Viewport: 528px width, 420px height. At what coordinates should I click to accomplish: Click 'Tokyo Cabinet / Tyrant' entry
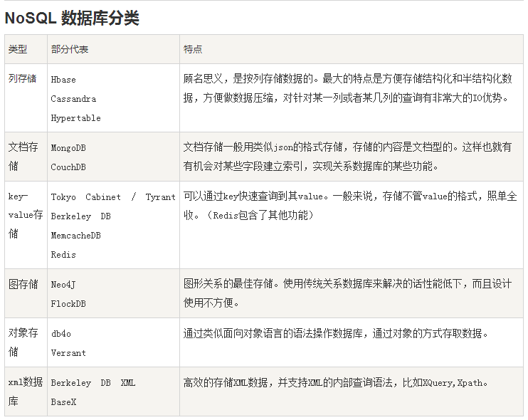[113, 197]
